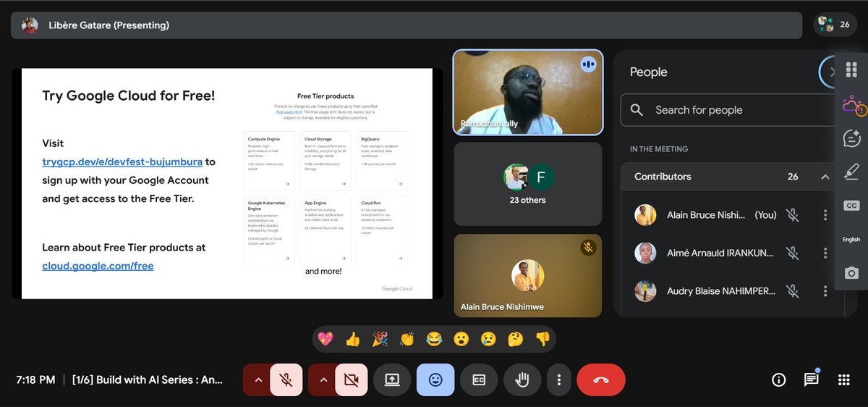Open the activities grid icon at bottom right
The width and height of the screenshot is (868, 407).
[843, 379]
